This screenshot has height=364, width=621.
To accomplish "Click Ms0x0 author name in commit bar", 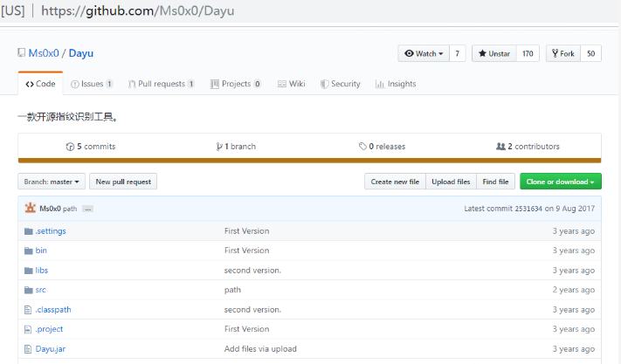I will [51, 209].
